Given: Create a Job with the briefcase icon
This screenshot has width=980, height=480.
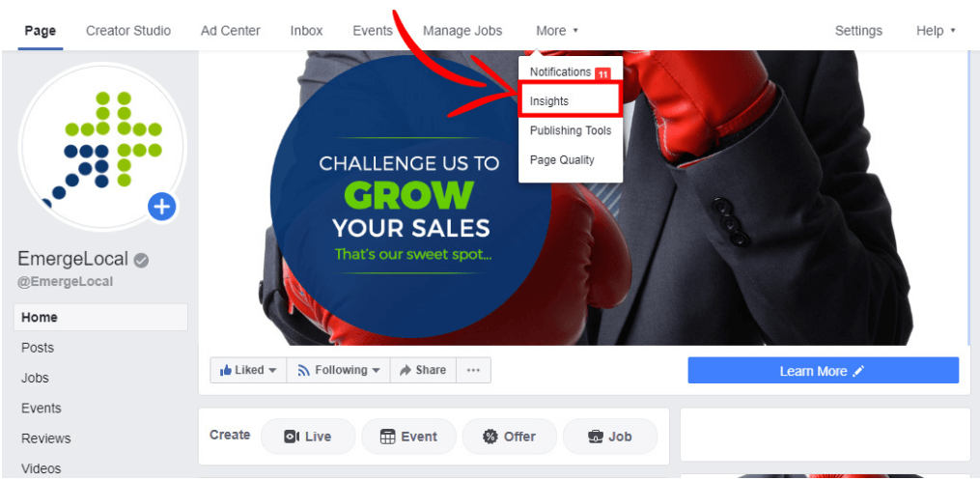Looking at the screenshot, I should 610,437.
